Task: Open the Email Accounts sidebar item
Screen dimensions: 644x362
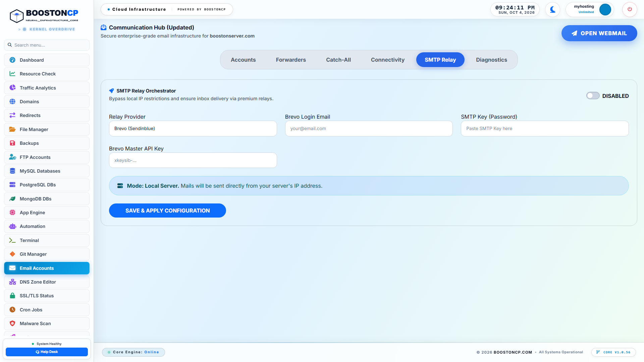Action: 47,268
